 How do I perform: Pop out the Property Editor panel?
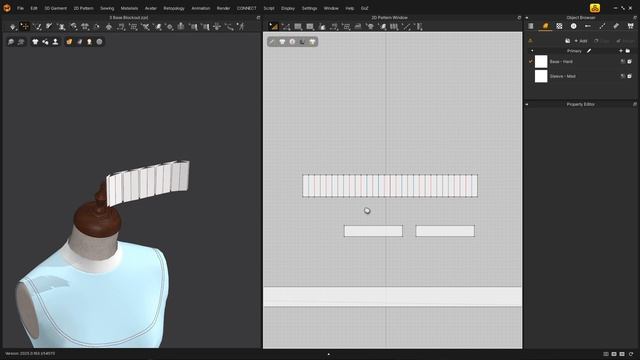coord(635,104)
